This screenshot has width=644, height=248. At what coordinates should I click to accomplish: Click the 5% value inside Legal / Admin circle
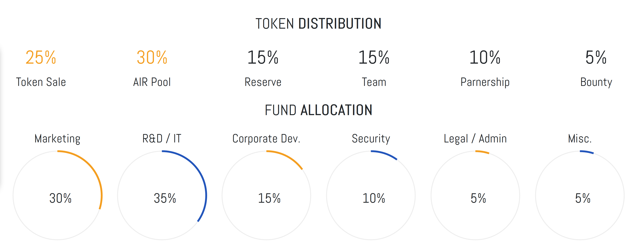coord(478,198)
